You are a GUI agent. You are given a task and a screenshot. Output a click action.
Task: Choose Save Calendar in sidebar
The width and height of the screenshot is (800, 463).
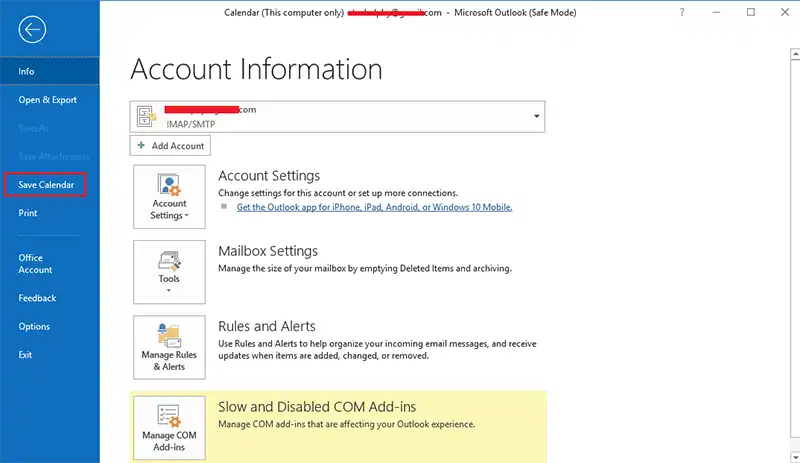tap(45, 185)
